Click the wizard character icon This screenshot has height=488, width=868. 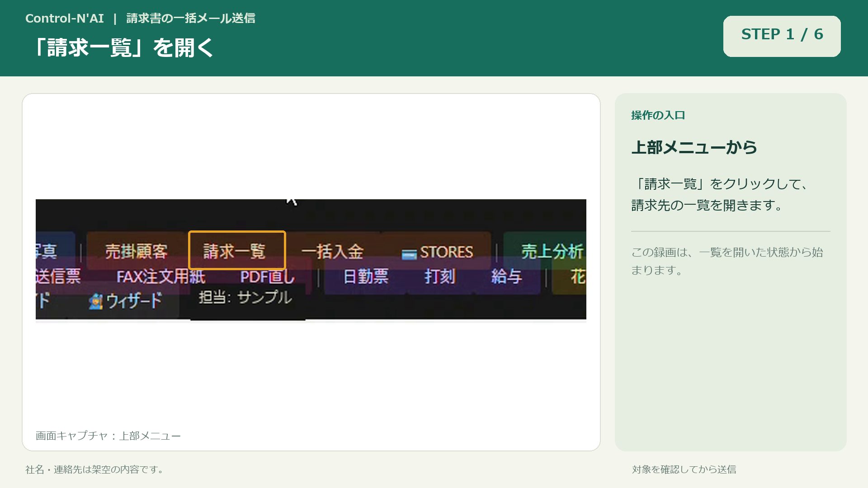coord(96,301)
